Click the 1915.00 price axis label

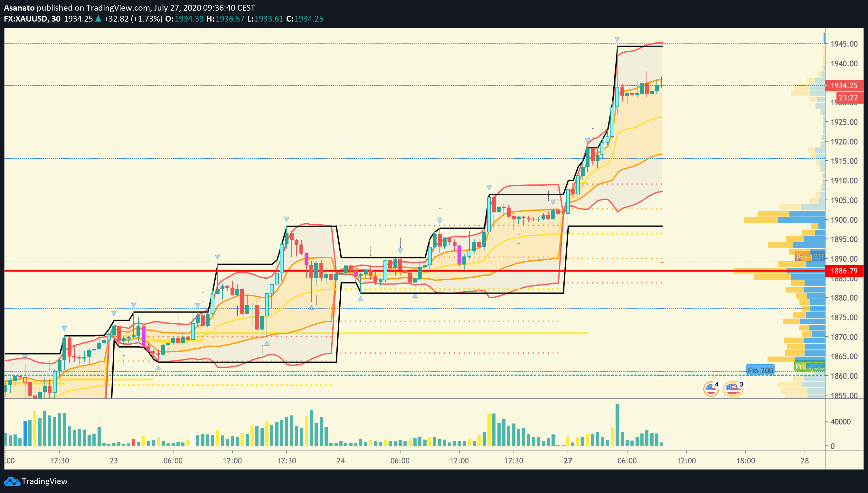point(844,161)
